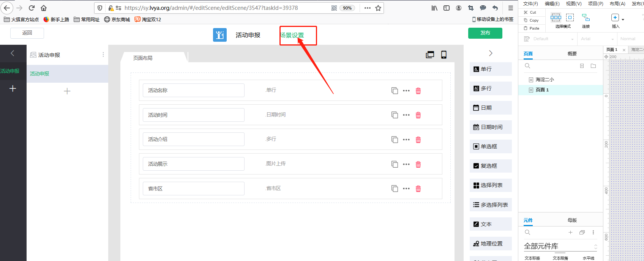
Task: Open 视图(V) menu in Axure
Action: tap(574, 3)
